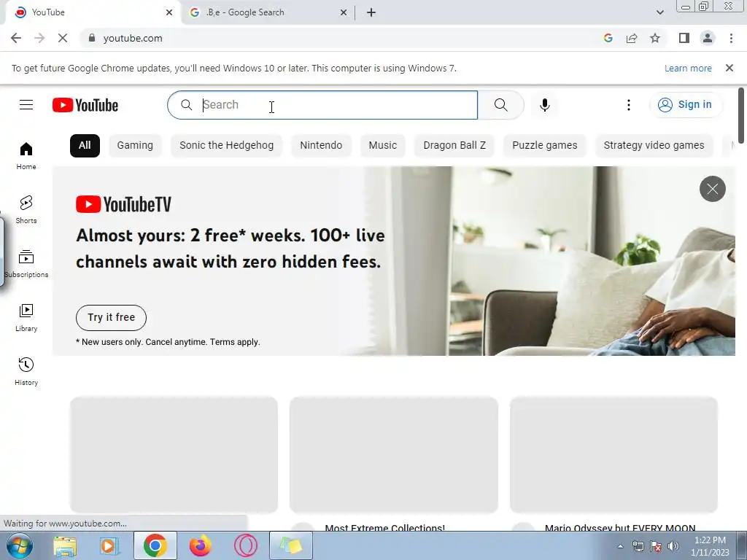Open the Windows Start menu
This screenshot has width=747, height=560.
click(20, 545)
